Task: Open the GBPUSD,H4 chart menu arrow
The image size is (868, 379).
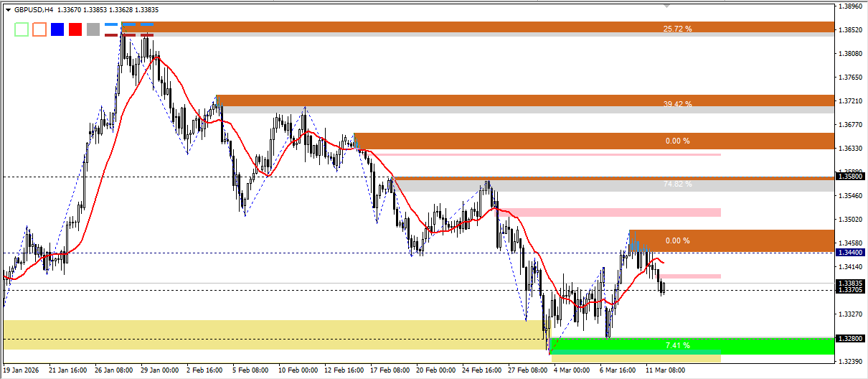Action: point(9,10)
